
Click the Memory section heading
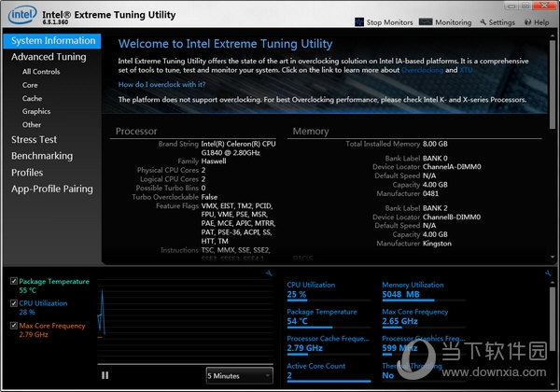(x=311, y=132)
